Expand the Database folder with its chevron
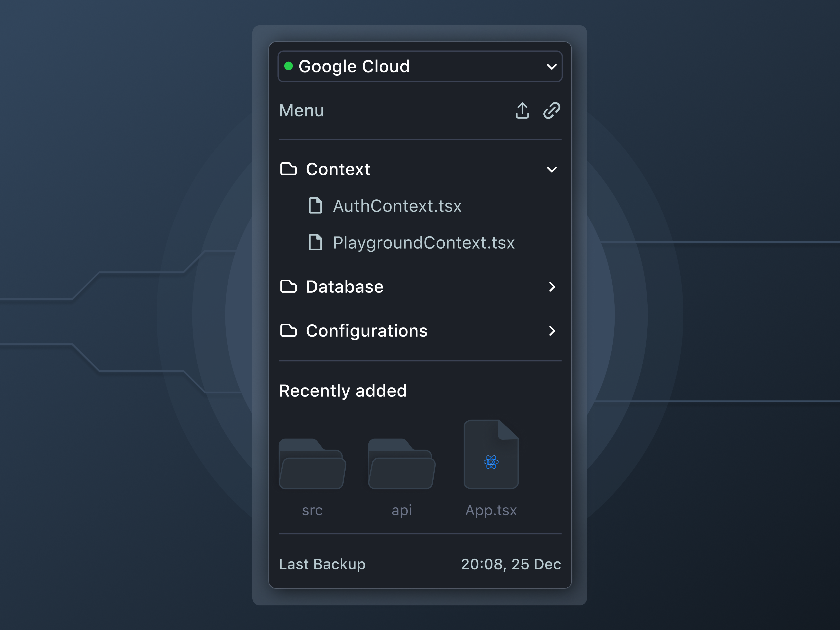The width and height of the screenshot is (840, 630). pyautogui.click(x=552, y=287)
